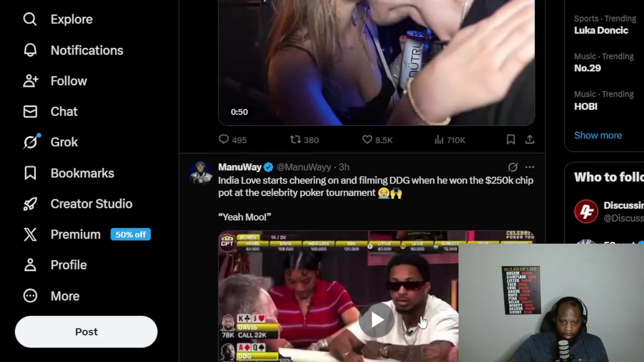
Task: Open Notifications from the bell icon
Action: point(30,50)
